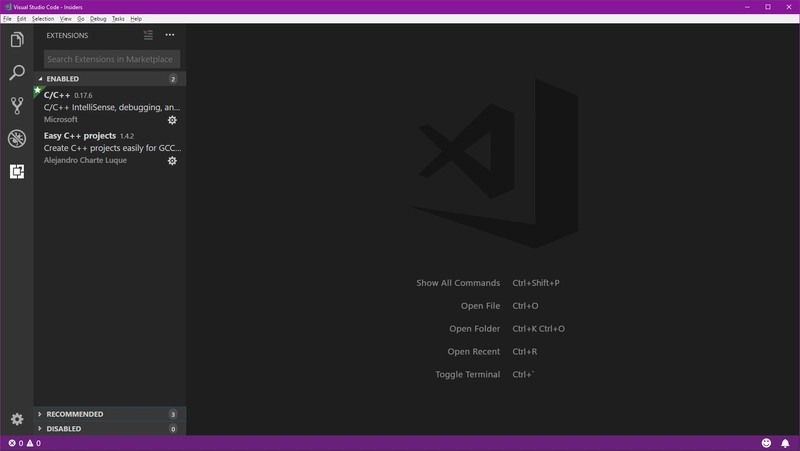This screenshot has height=451, width=800.
Task: Open the Extensions panel more actions menu
Action: [x=170, y=35]
